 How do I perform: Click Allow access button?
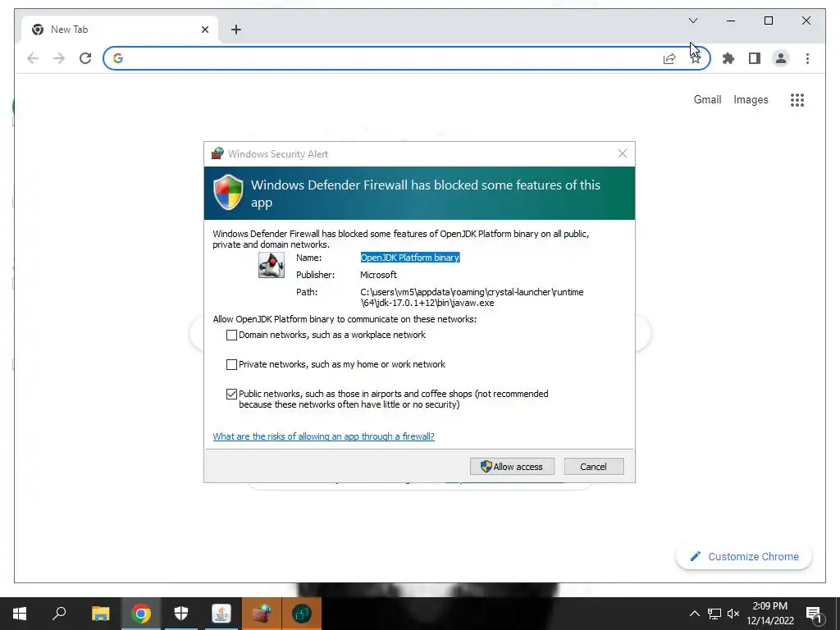click(x=512, y=467)
